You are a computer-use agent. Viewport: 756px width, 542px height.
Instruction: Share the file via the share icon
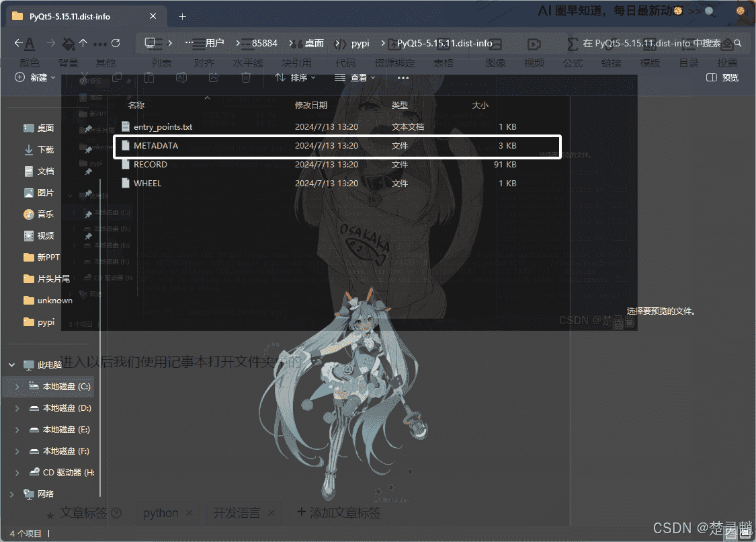[214, 78]
